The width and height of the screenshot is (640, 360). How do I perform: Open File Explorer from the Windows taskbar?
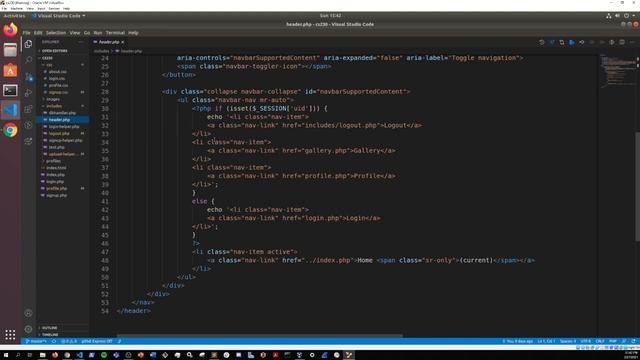coord(42,355)
